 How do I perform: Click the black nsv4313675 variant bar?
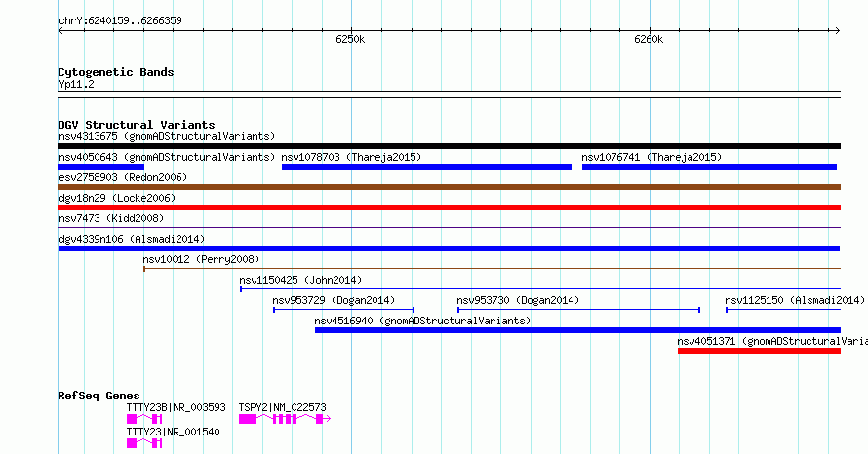click(449, 146)
